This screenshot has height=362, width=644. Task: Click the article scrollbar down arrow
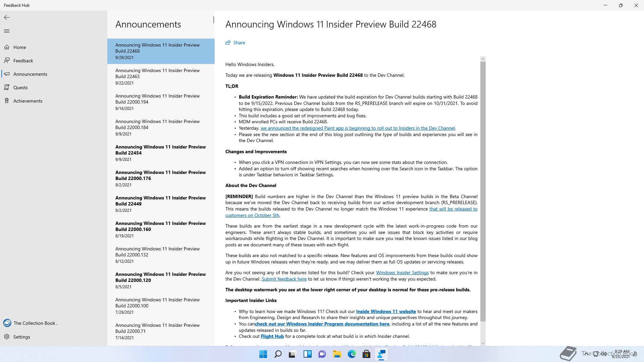(x=483, y=343)
